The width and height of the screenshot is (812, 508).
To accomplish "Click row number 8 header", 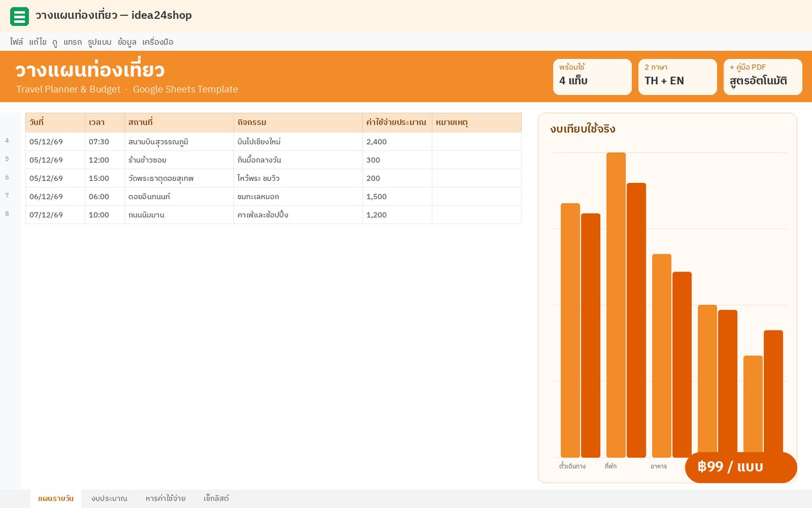I will pos(7,214).
